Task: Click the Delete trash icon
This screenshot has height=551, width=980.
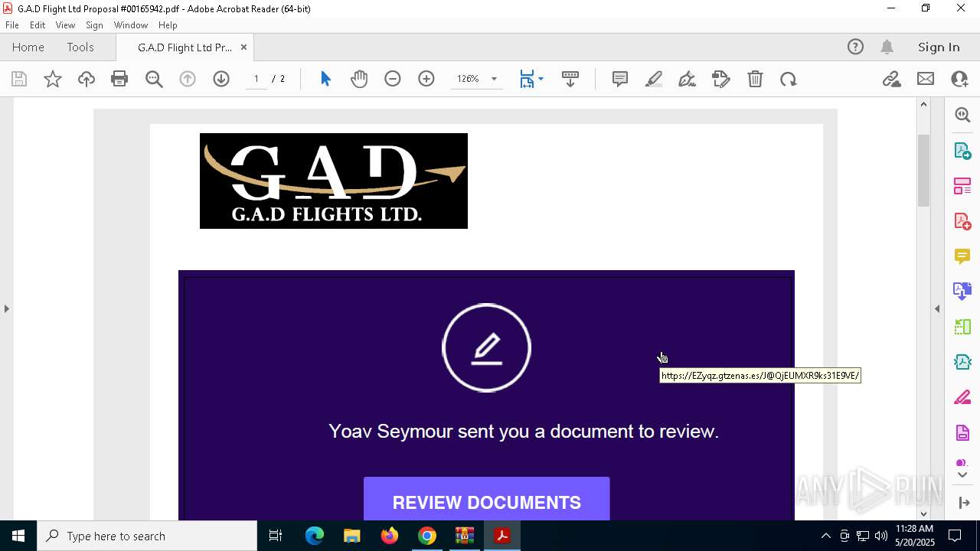Action: click(x=755, y=79)
